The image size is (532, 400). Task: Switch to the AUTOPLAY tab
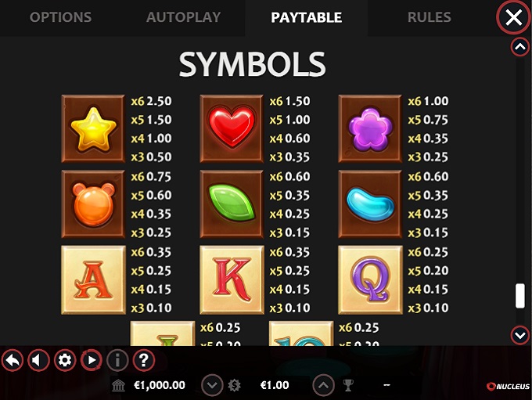click(184, 17)
